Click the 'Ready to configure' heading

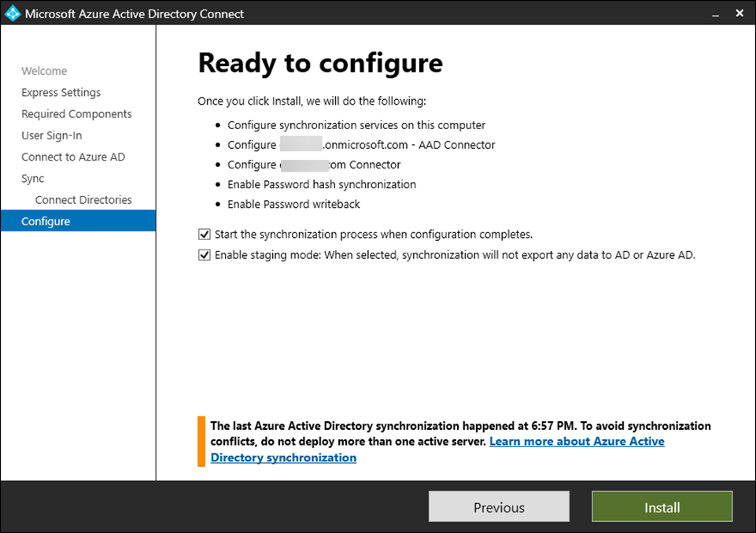pyautogui.click(x=320, y=63)
